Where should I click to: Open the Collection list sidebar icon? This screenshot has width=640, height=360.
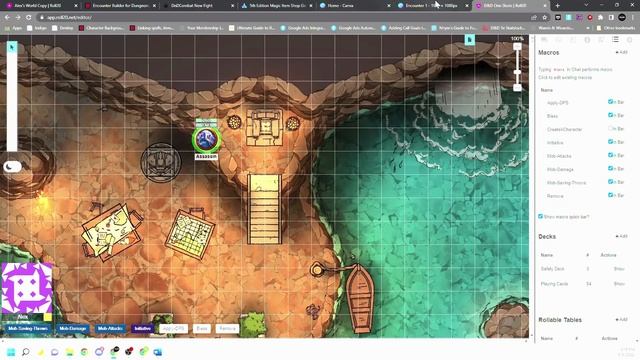point(616,40)
